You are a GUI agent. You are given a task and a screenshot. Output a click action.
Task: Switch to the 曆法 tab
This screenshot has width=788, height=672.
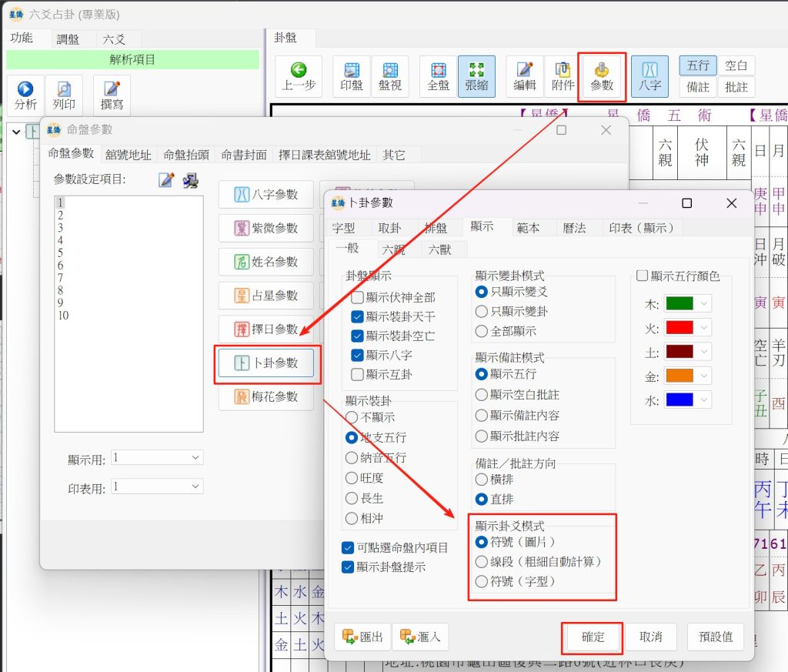pos(574,228)
